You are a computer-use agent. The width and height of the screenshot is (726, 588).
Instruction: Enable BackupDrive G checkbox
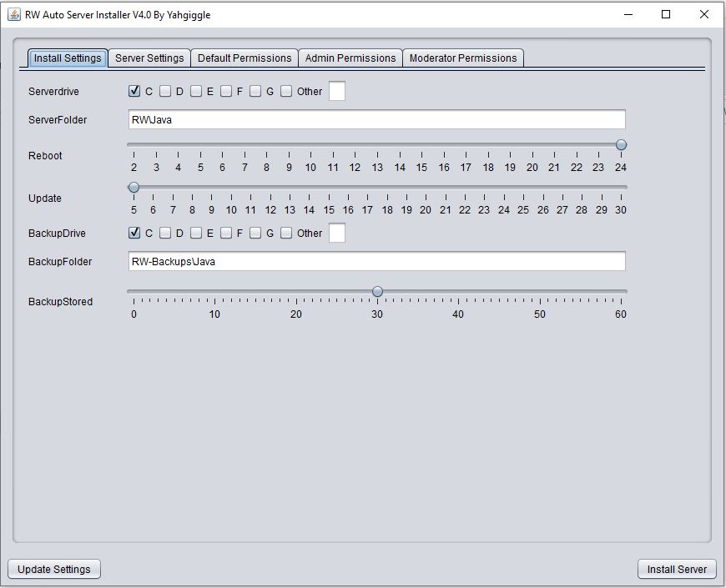click(255, 234)
